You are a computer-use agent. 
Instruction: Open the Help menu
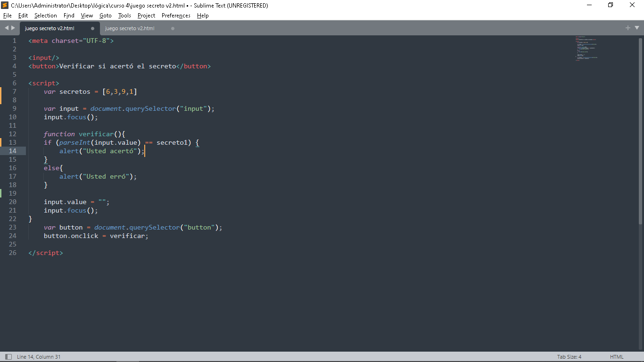pos(203,16)
